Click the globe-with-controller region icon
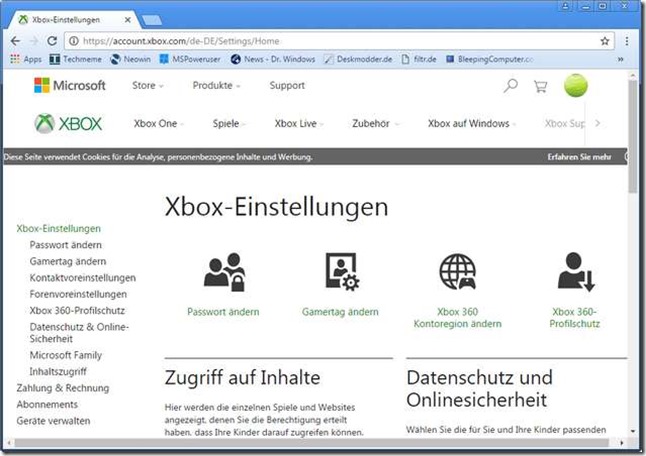The height and width of the screenshot is (456, 646). coord(457,272)
